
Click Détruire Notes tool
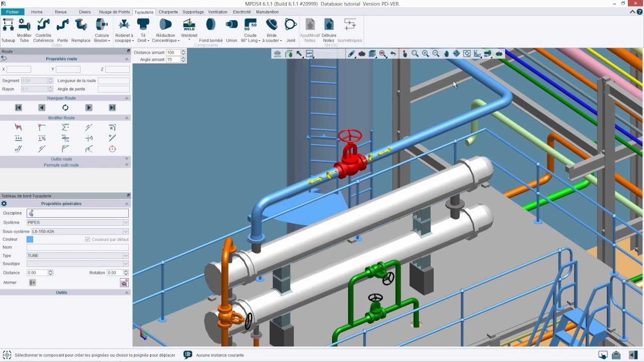(329, 31)
